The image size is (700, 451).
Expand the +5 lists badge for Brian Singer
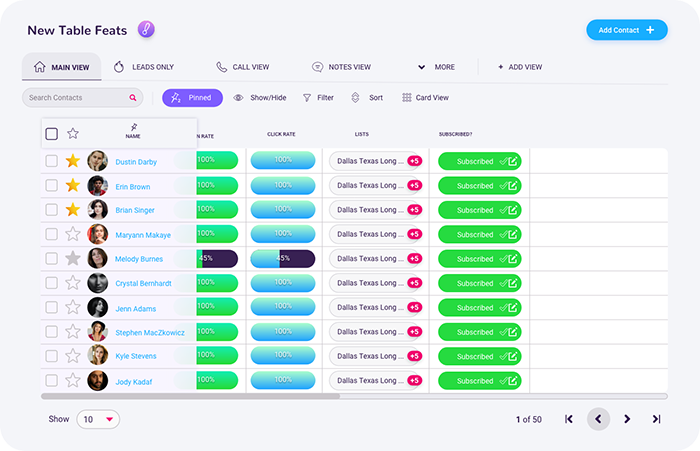click(415, 210)
